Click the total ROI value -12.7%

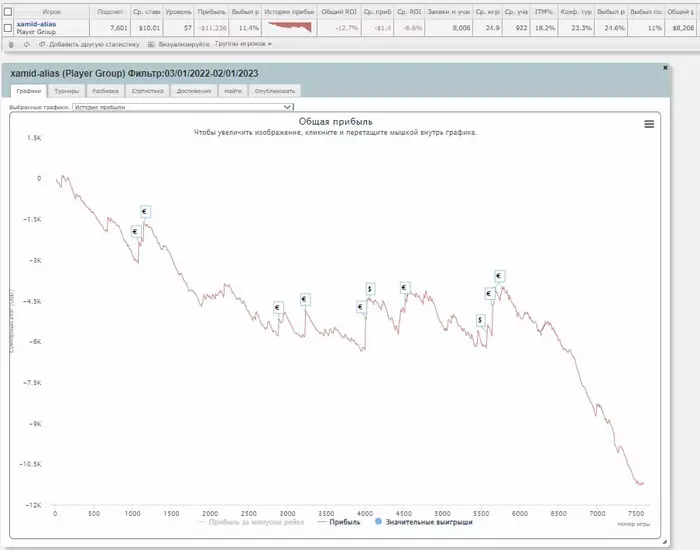pyautogui.click(x=347, y=28)
